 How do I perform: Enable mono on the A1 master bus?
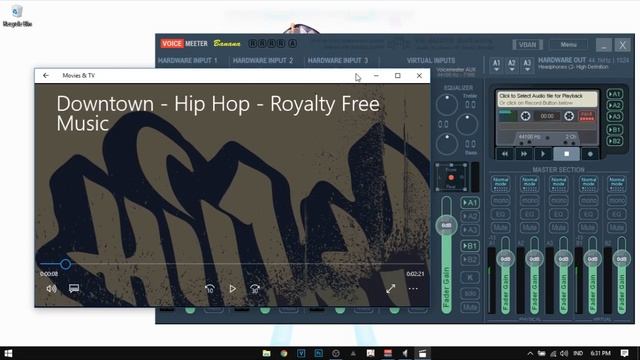point(500,200)
